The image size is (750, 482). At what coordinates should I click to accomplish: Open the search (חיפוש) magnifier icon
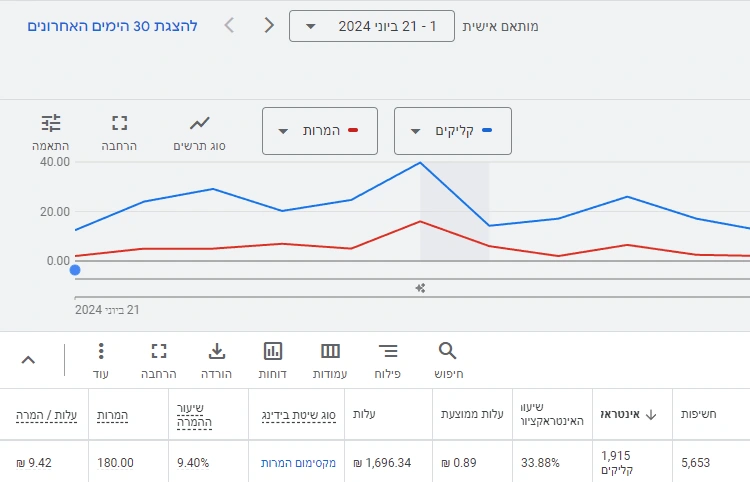[447, 351]
